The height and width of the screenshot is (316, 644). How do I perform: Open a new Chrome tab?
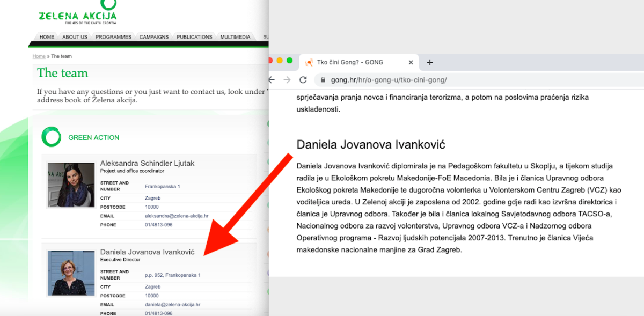click(429, 62)
